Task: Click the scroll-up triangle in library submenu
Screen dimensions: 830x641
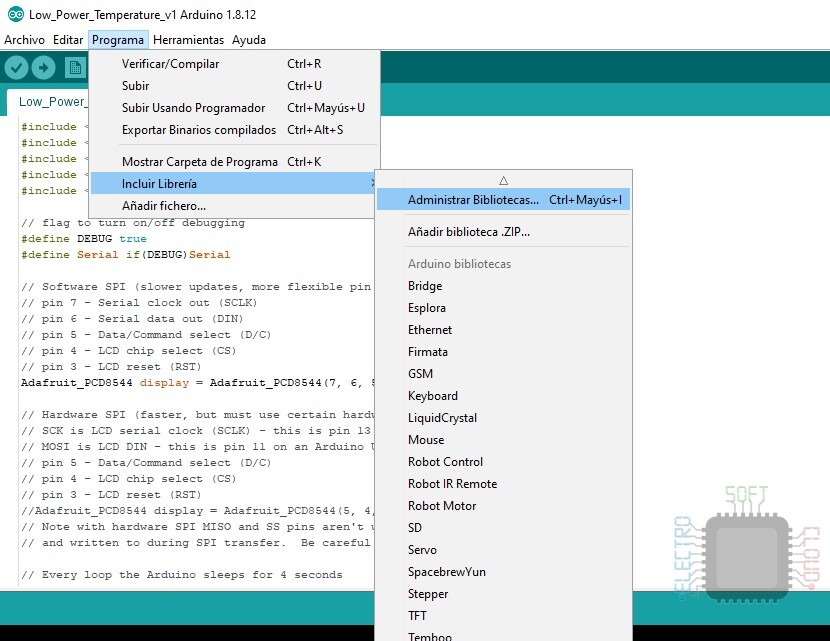Action: point(503,180)
